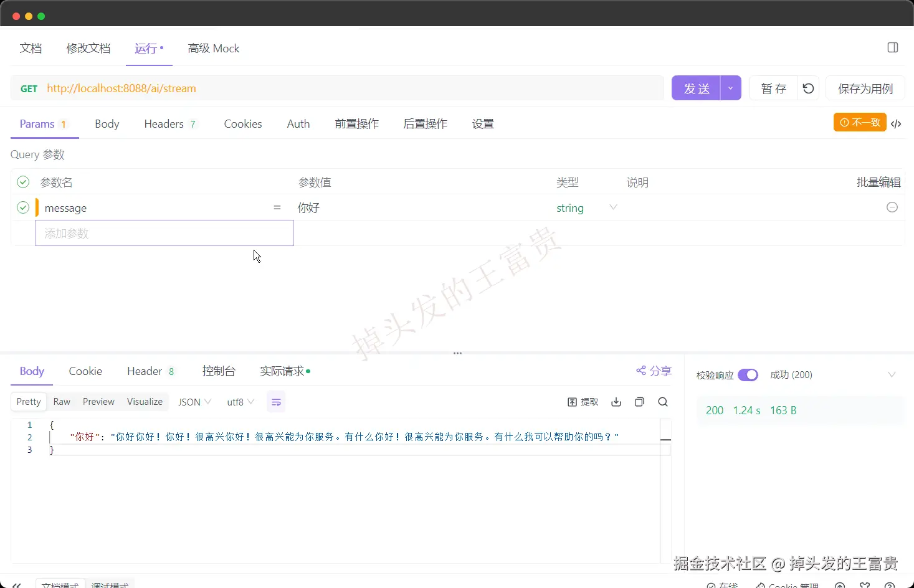Switch to the 文档 tab
Image resolution: width=914 pixels, height=588 pixels.
31,49
